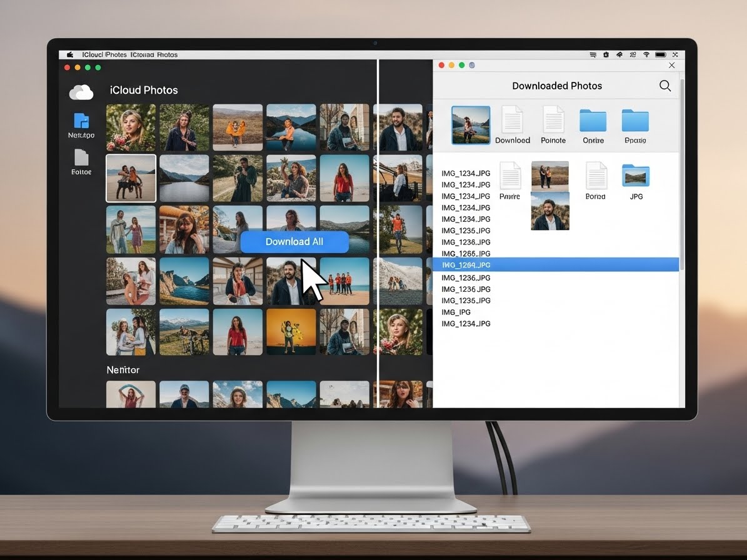Select the photo with orange sunset background
Viewport: 747px width, 560px height.
pyautogui.click(x=291, y=332)
